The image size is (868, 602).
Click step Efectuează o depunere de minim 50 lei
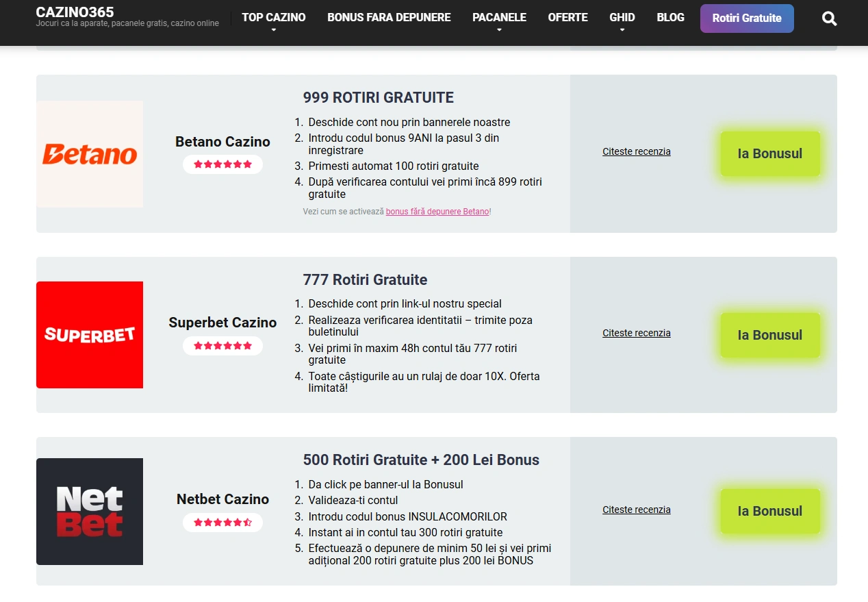point(430,554)
